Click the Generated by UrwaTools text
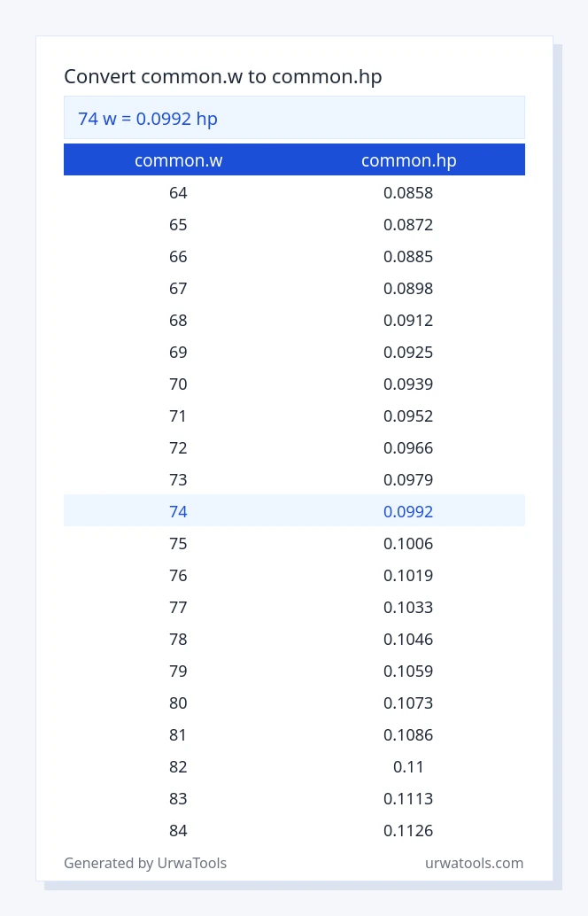Viewport: 588px width, 916px height. click(145, 863)
